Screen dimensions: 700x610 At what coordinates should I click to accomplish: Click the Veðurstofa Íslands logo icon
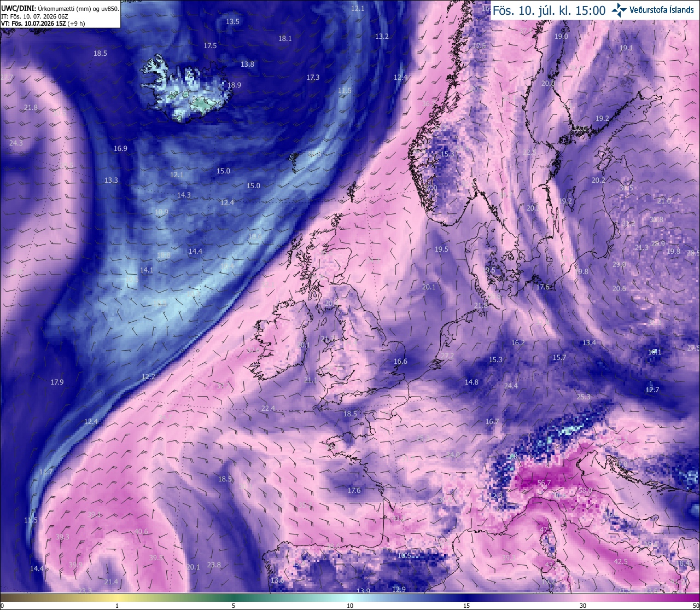[620, 9]
